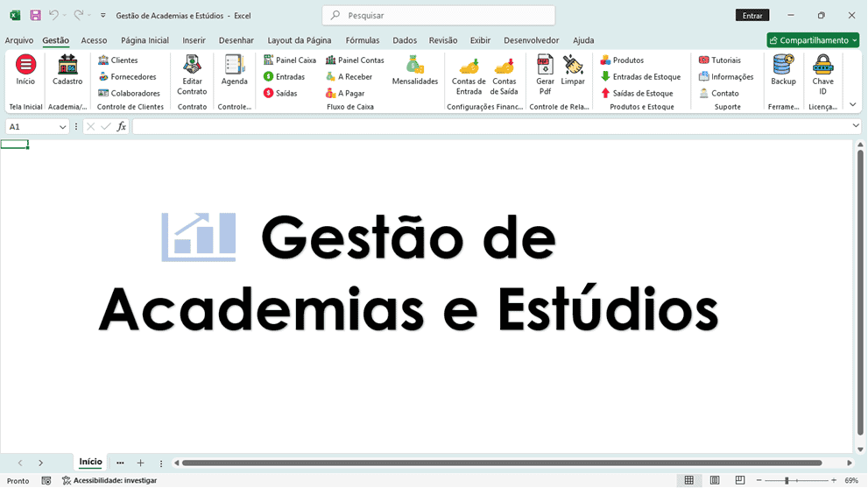Switch to Página Inicial tab

pyautogui.click(x=145, y=40)
